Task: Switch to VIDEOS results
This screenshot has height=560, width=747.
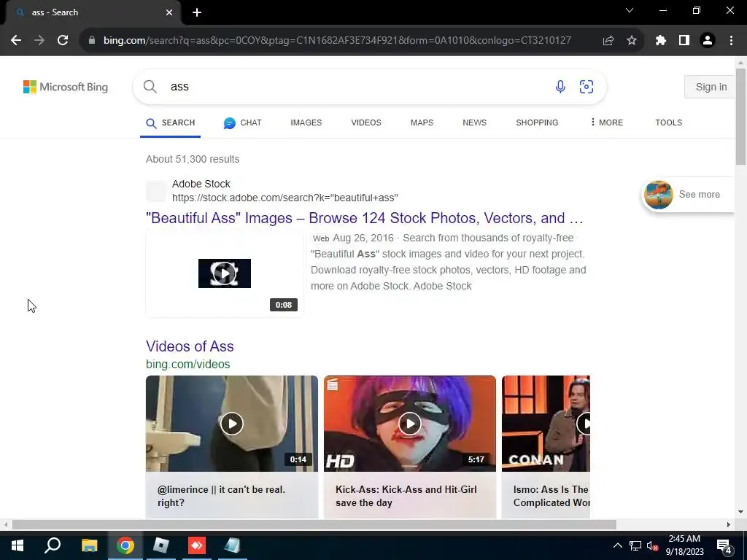Action: 366,122
